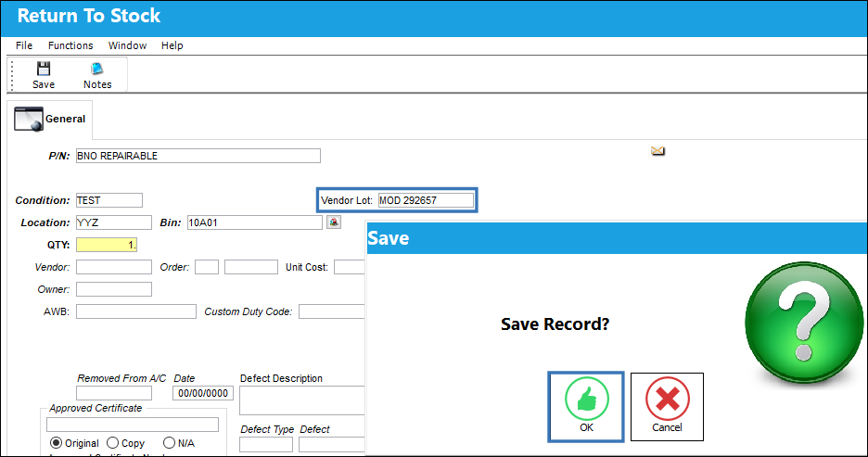Image resolution: width=868 pixels, height=457 pixels.
Task: Click the bin lookup icon beside Bin field
Action: (x=334, y=222)
